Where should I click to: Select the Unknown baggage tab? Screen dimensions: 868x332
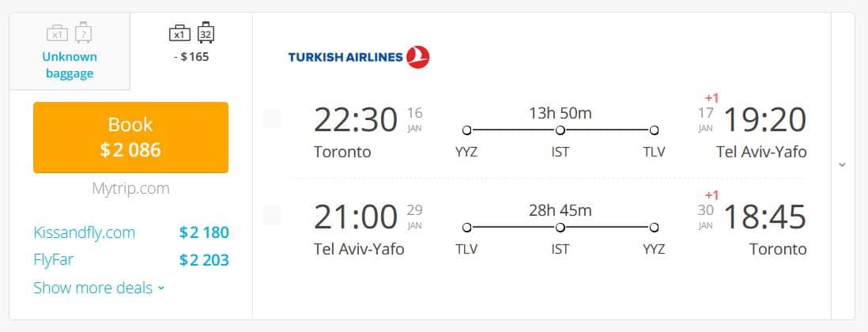pos(70,51)
